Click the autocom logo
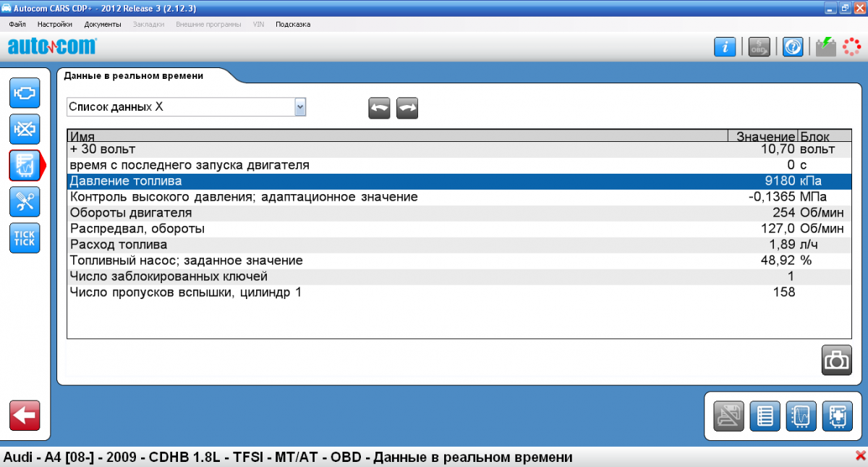This screenshot has height=467, width=868. (x=51, y=47)
